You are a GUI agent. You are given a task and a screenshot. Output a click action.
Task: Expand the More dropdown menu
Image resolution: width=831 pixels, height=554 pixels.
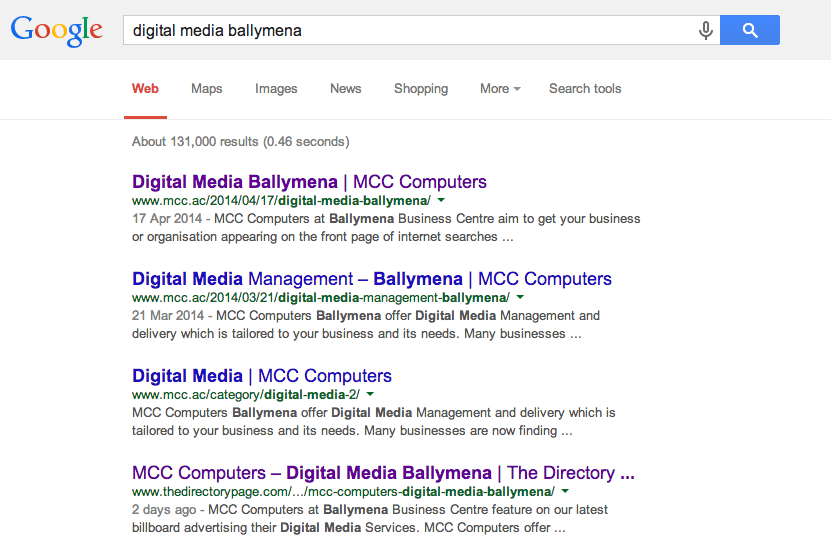click(500, 89)
